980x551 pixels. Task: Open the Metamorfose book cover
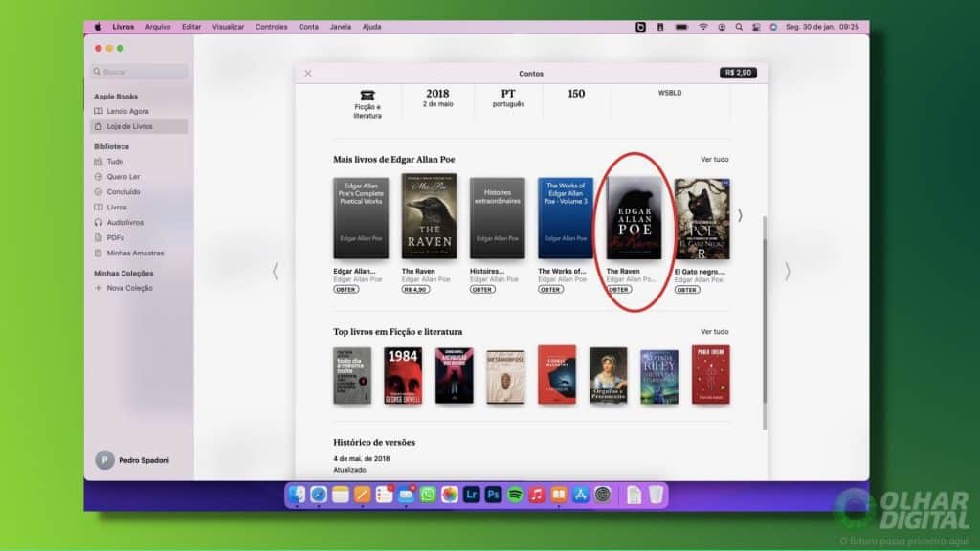coord(505,377)
